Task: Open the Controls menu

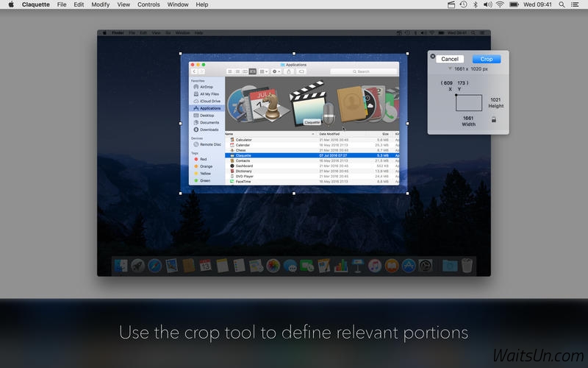Action: coord(148,4)
